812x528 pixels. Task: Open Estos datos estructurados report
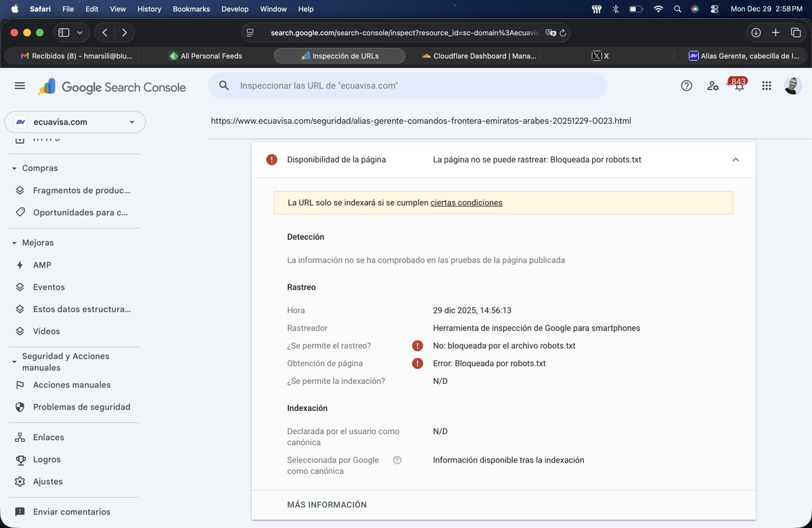pyautogui.click(x=74, y=309)
